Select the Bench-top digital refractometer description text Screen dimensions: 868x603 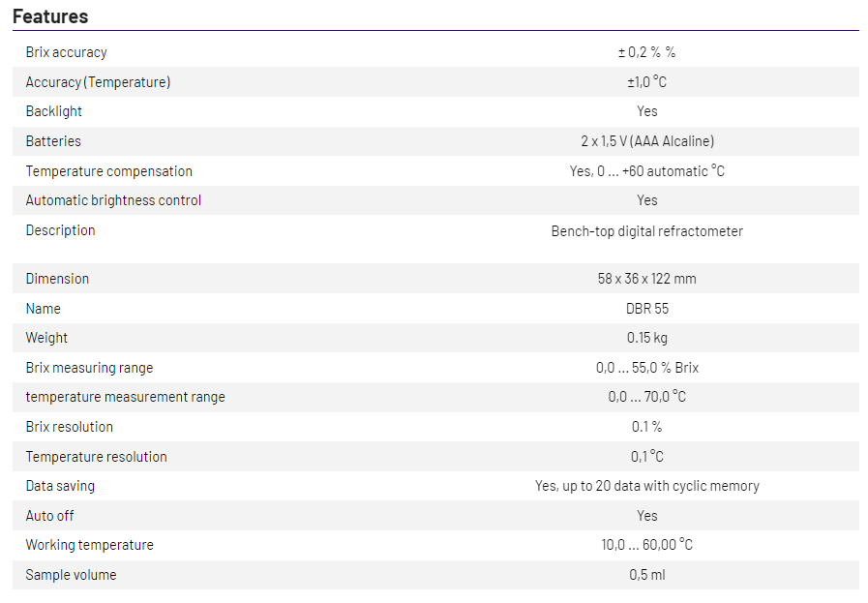[646, 231]
